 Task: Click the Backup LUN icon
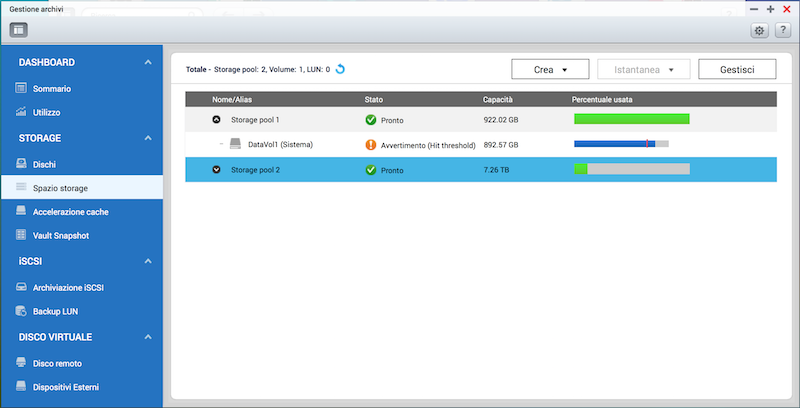point(22,311)
